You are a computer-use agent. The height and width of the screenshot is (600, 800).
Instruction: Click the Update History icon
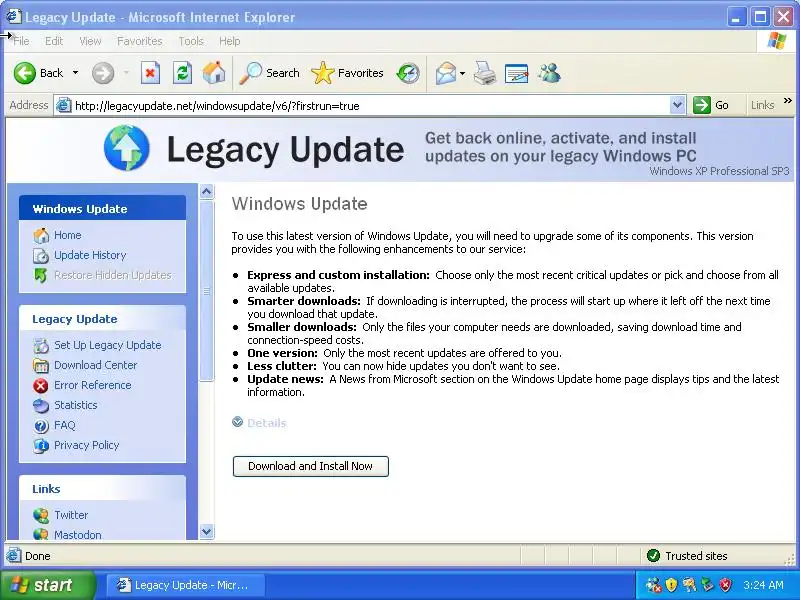(41, 255)
